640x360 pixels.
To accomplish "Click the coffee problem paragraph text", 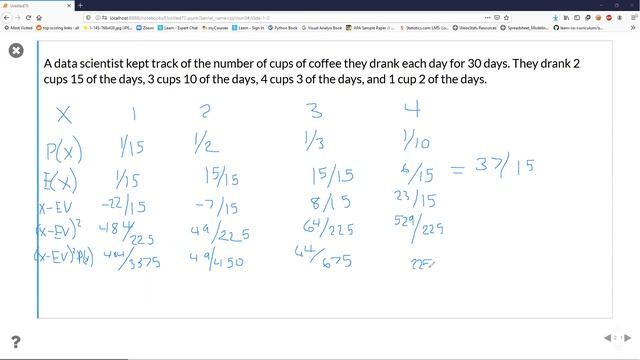I will pos(311,71).
